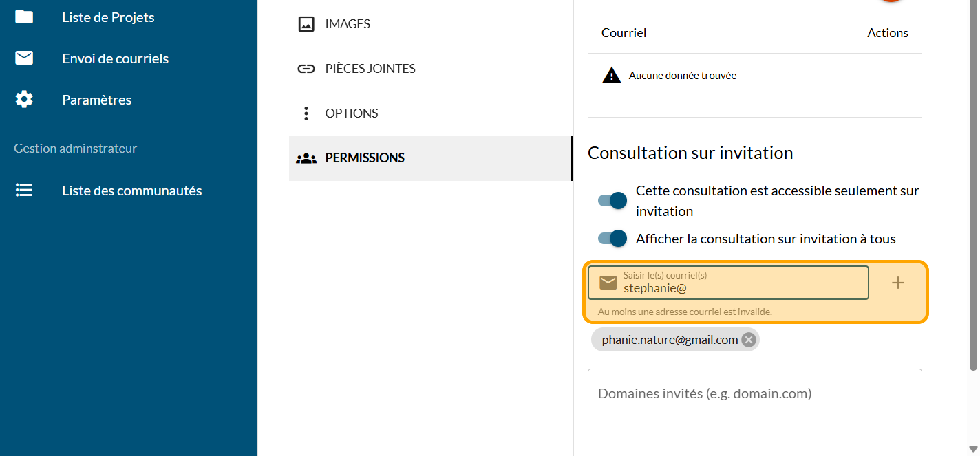Open the Liste de Projets menu item
Image resolution: width=980 pixels, height=456 pixels.
[108, 17]
